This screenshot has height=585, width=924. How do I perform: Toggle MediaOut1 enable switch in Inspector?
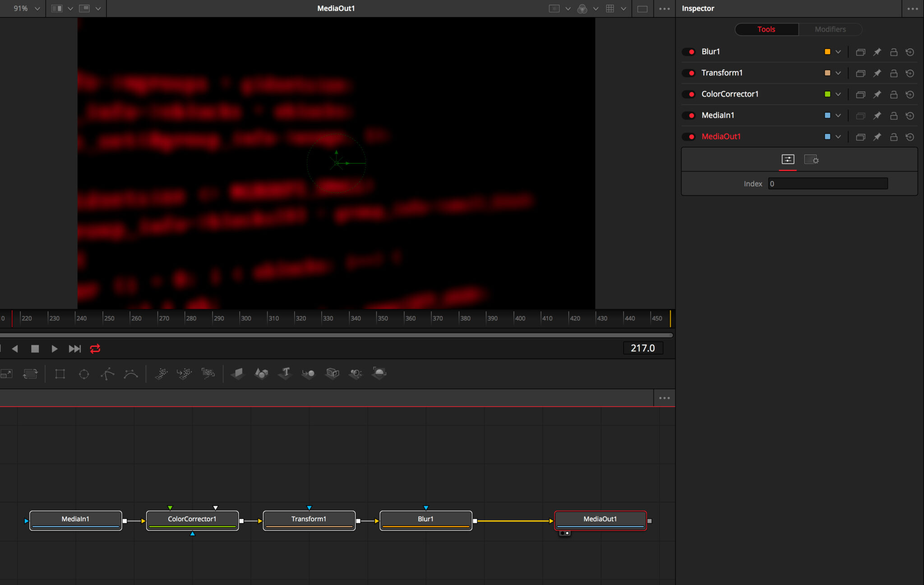[688, 137]
